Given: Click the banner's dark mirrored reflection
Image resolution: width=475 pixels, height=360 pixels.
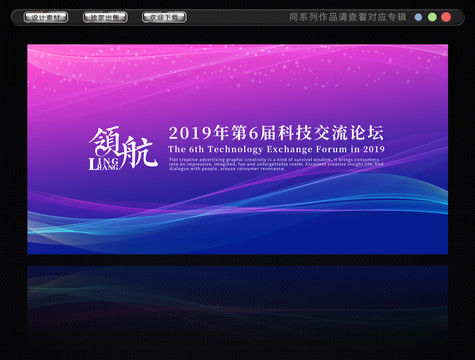Looking at the screenshot, I should click(238, 300).
